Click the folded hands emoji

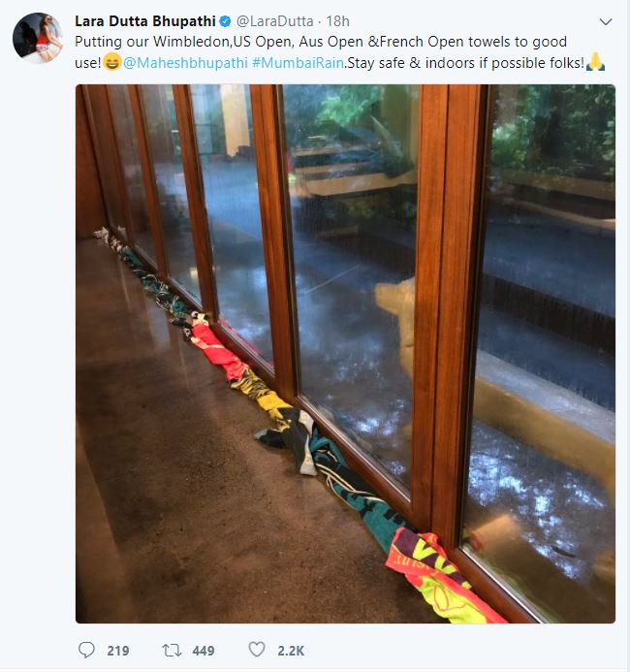(595, 62)
